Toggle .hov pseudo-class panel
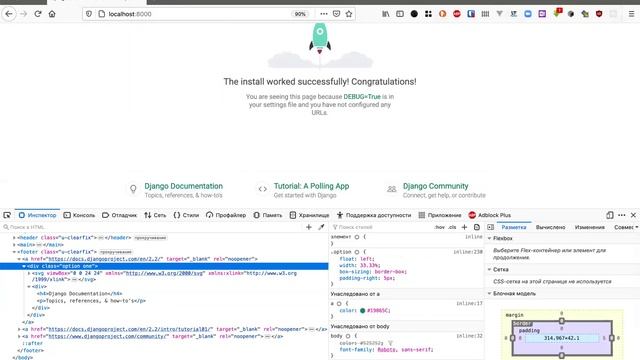The width and height of the screenshot is (640, 360). click(440, 227)
